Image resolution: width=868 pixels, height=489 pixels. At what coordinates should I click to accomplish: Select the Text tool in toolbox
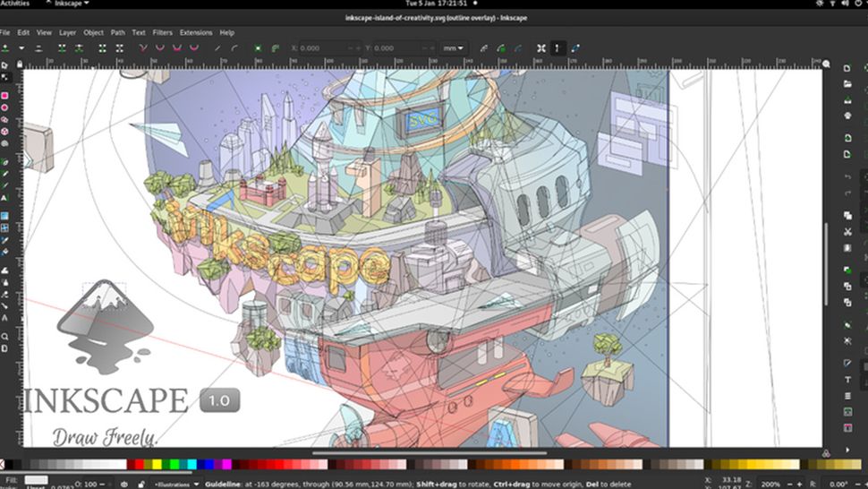pos(5,198)
